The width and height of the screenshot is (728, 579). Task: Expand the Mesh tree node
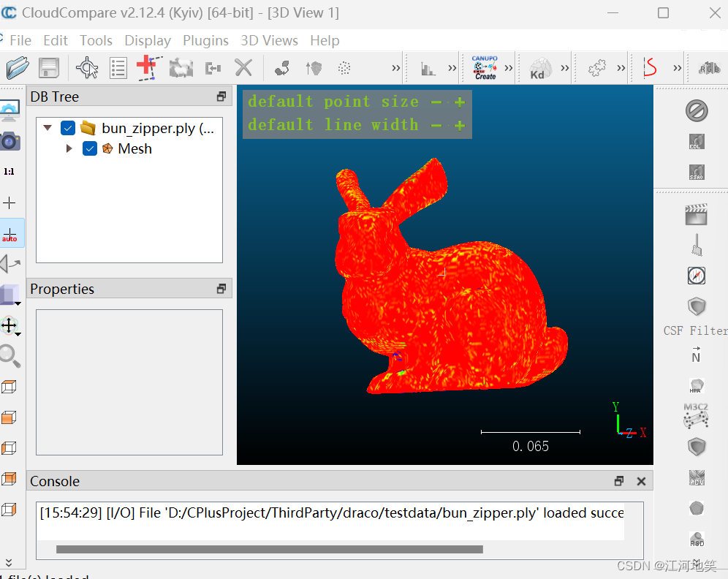(69, 148)
